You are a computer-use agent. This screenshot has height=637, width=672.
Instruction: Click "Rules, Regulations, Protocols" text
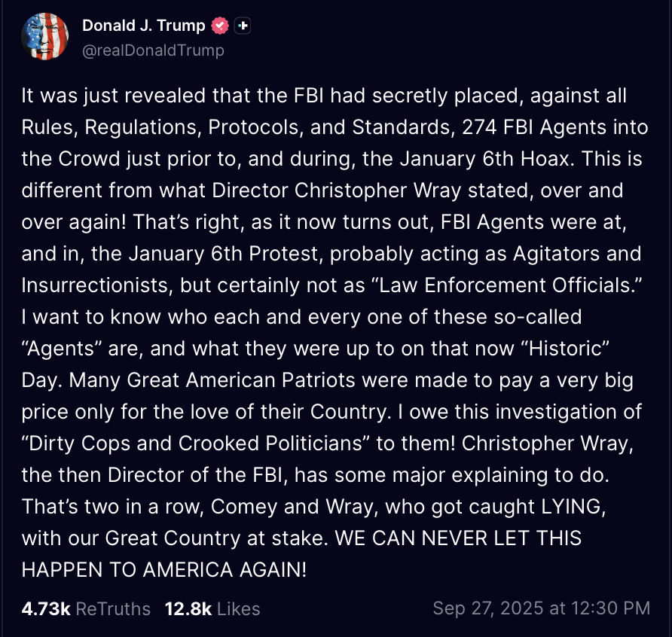point(163,127)
